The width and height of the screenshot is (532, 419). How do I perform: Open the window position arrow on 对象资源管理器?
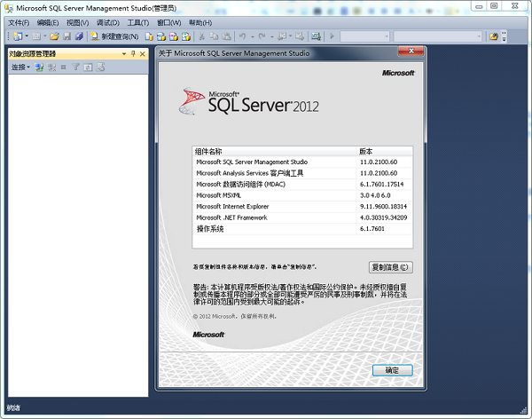(124, 53)
